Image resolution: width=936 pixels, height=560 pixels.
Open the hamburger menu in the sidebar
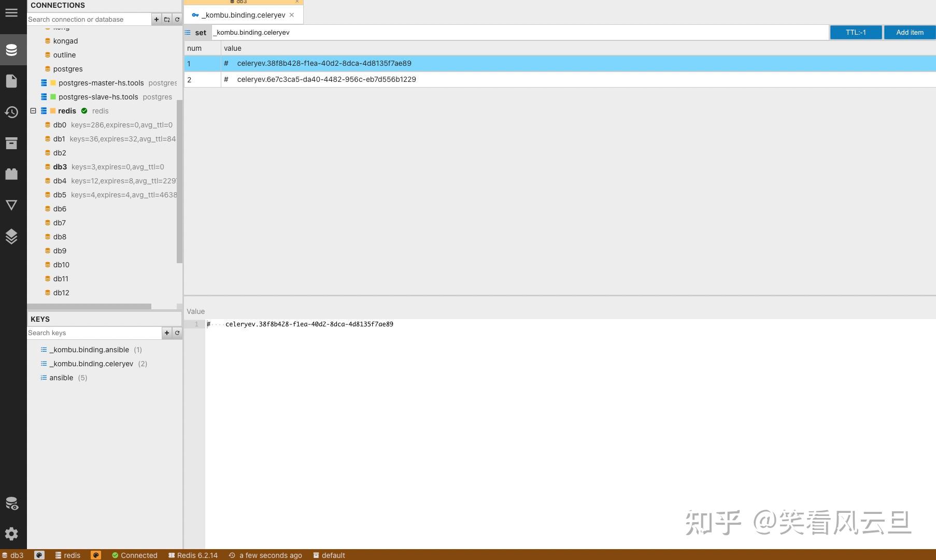[x=11, y=13]
